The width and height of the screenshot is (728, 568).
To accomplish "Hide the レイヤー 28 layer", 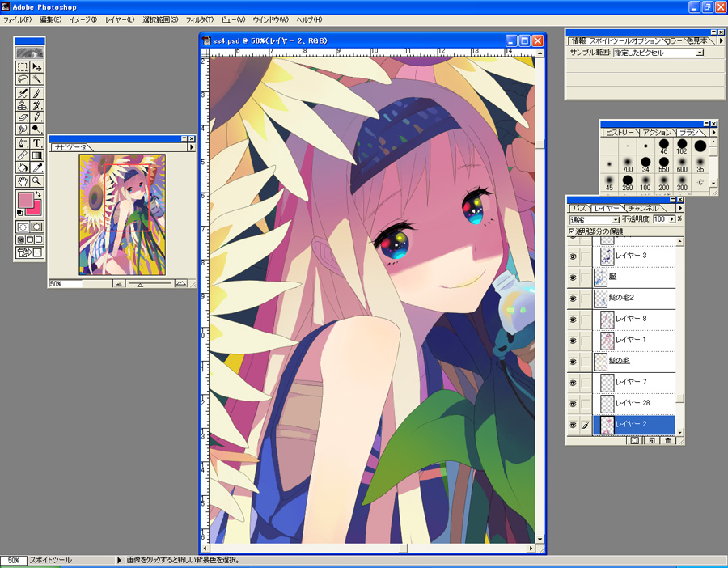I will pos(573,404).
